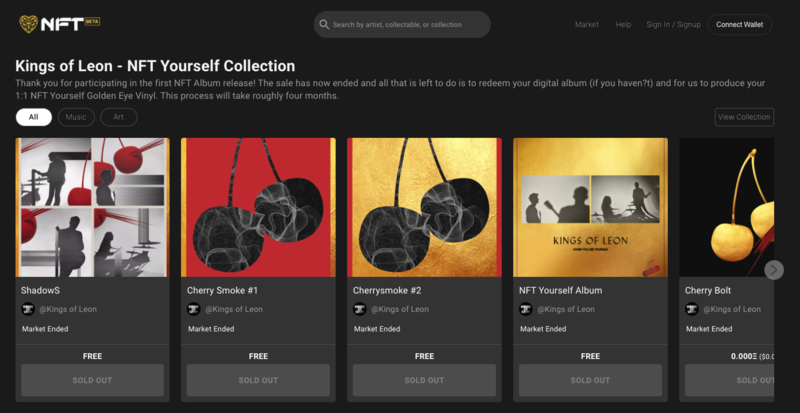Select the All filter pill
Viewport: 800px width, 413px height.
(x=33, y=117)
